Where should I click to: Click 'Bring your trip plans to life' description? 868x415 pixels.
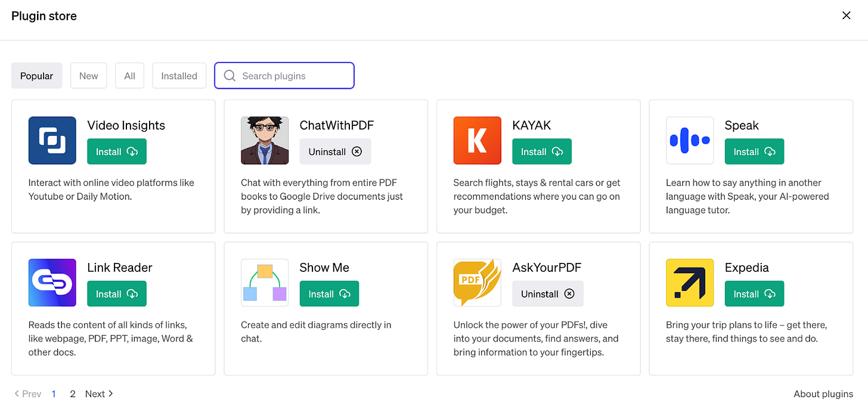pyautogui.click(x=746, y=332)
